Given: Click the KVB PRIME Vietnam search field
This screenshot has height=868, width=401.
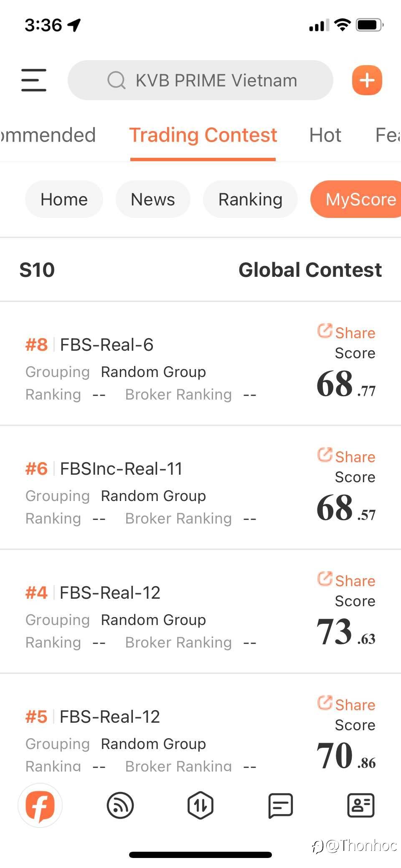Looking at the screenshot, I should click(216, 80).
